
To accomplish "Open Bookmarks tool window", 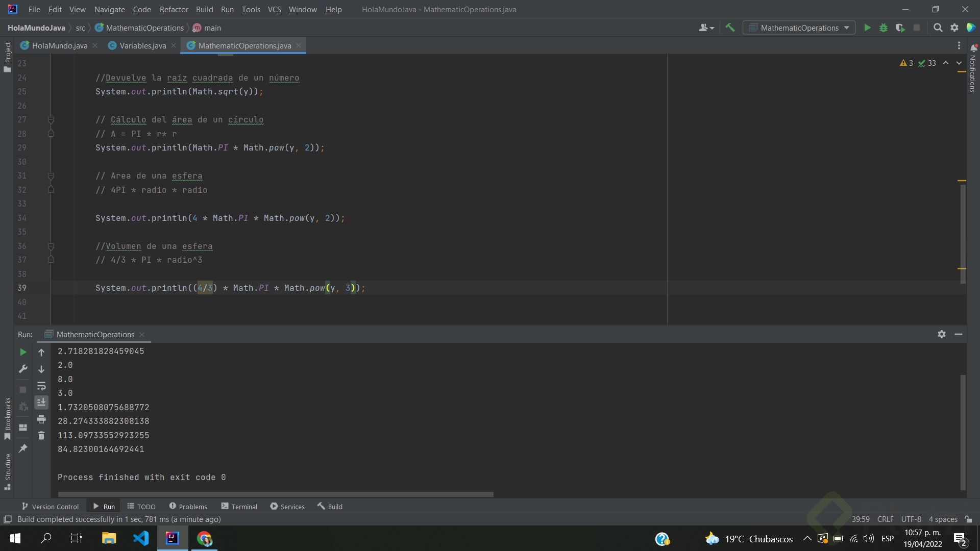I will pyautogui.click(x=7, y=418).
